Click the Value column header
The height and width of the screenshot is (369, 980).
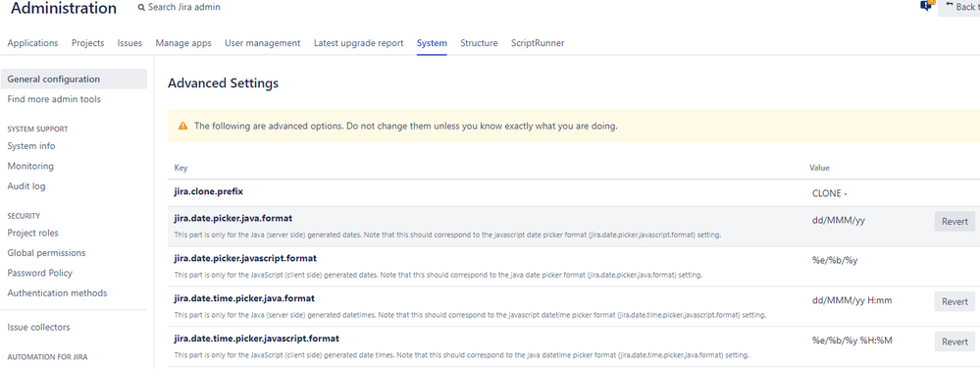[819, 168]
